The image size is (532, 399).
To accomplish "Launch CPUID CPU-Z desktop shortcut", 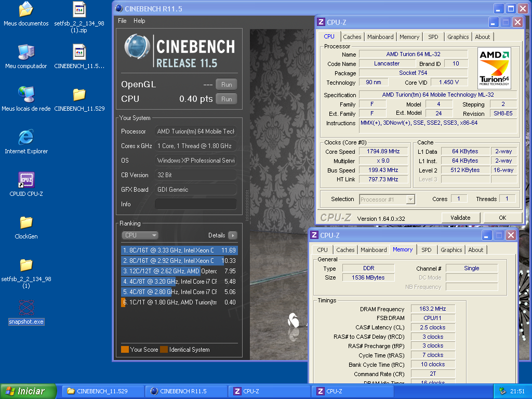I will coord(26,180).
